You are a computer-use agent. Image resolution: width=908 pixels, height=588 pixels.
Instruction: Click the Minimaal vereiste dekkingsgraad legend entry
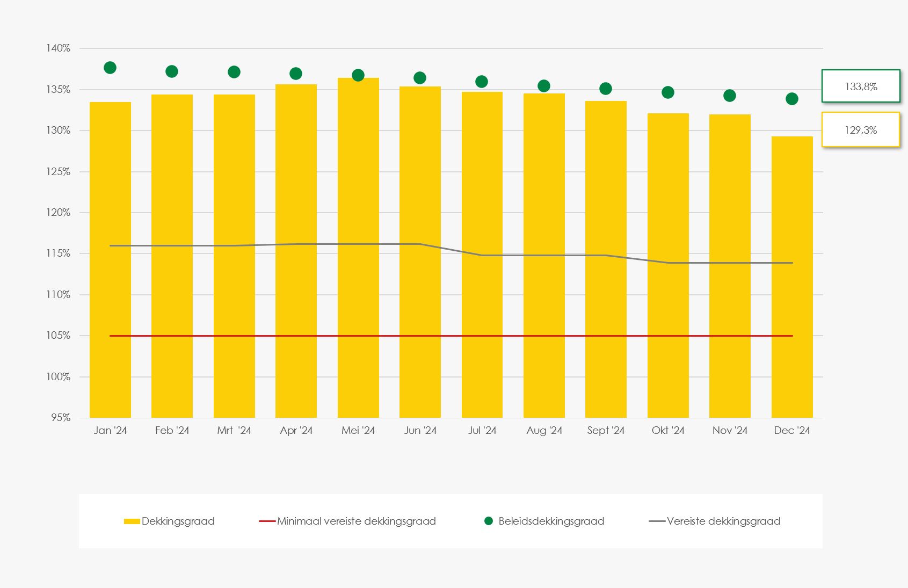[347, 521]
